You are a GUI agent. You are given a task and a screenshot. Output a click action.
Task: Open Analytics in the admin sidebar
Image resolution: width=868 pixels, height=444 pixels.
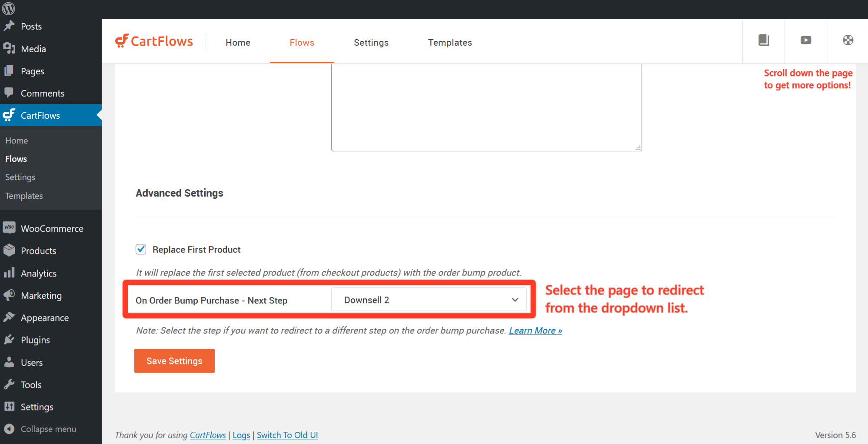pyautogui.click(x=38, y=274)
